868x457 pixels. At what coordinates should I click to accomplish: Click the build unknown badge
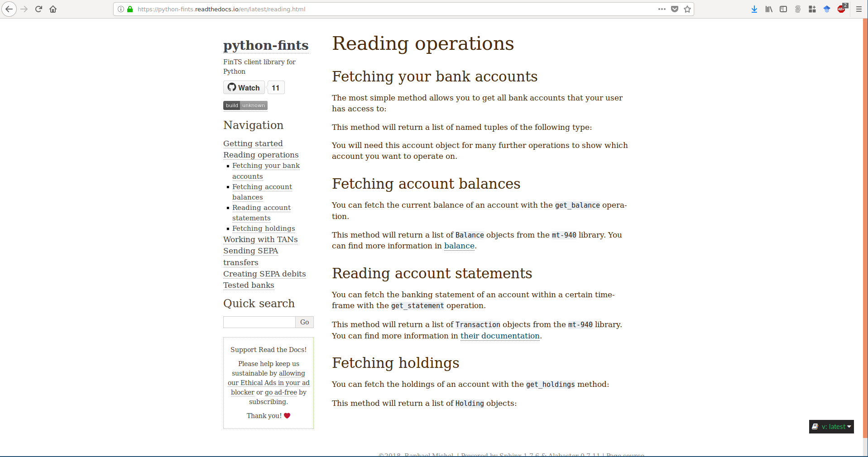pyautogui.click(x=245, y=105)
